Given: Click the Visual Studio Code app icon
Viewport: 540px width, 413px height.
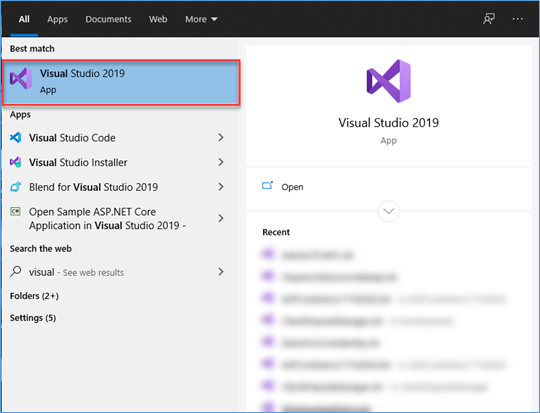Looking at the screenshot, I should pos(15,137).
